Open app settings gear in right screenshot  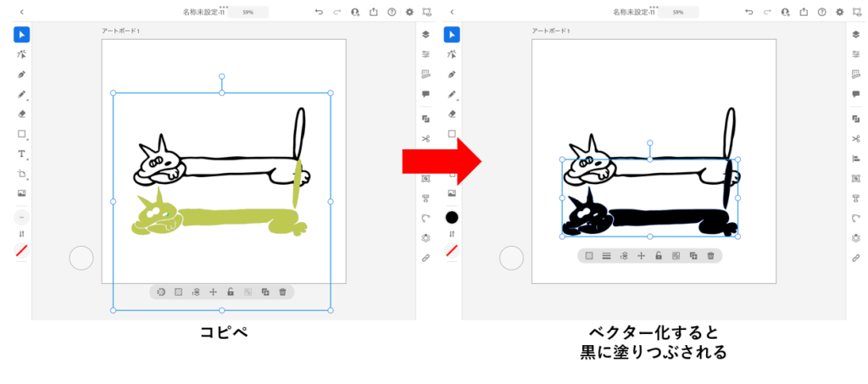(x=840, y=12)
